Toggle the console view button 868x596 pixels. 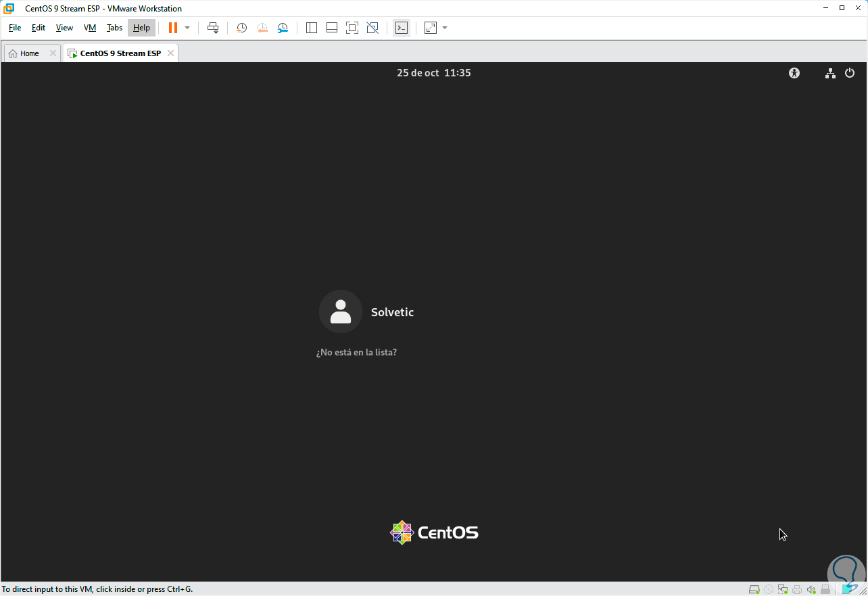(402, 28)
